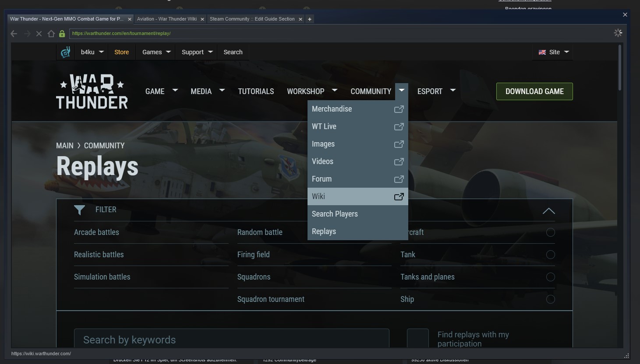Screen dimensions: 640x364
Task: Open a new browser tab with plus
Action: tap(310, 19)
